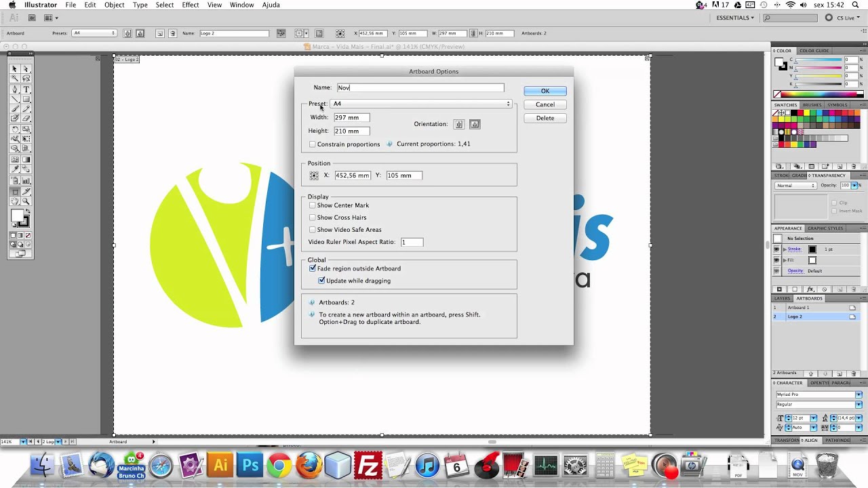Viewport: 868px width, 488px height.
Task: Click Delete in Artboard Options
Action: point(545,118)
